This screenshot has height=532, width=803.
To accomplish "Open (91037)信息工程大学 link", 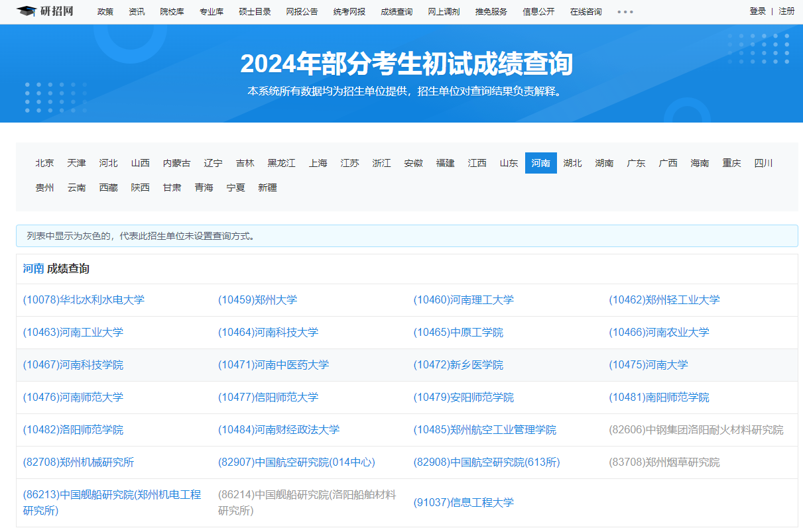I will click(463, 502).
